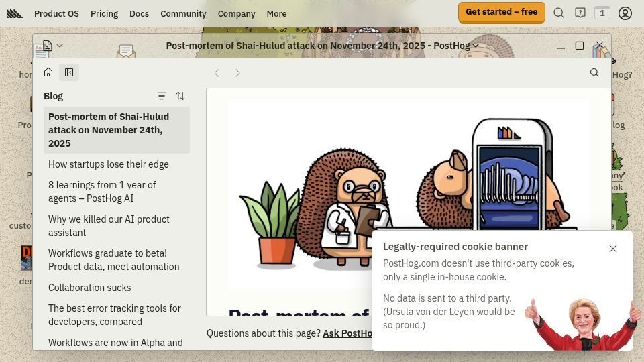
Task: Click the 'Blog' sidebar heading
Action: (54, 96)
